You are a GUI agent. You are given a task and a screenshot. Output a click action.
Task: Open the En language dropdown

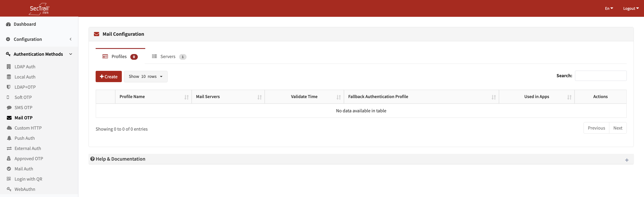pos(609,9)
